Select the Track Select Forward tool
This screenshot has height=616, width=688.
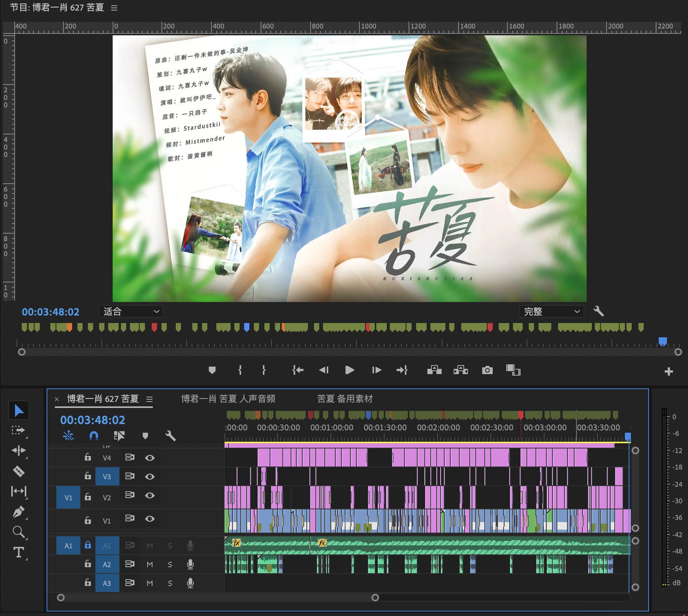[x=18, y=430]
